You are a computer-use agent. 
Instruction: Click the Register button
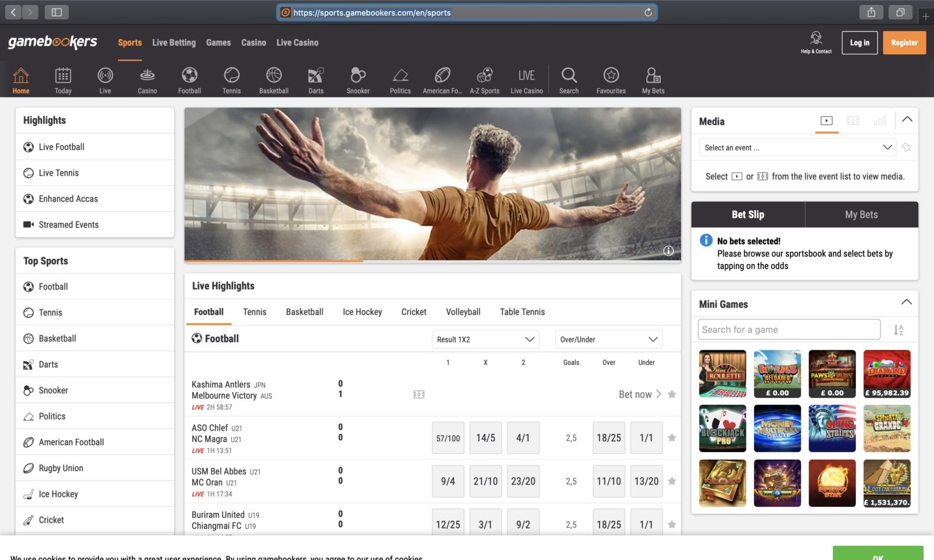(904, 42)
